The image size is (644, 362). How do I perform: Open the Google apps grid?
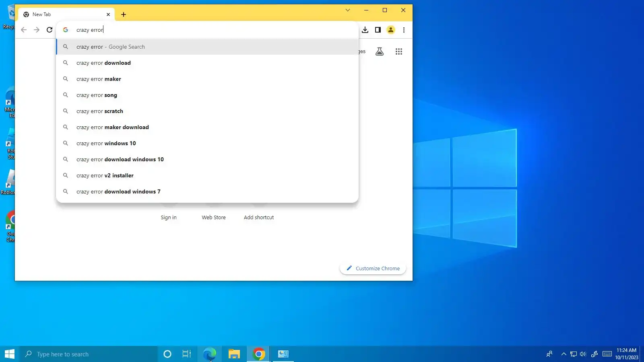coord(399,51)
